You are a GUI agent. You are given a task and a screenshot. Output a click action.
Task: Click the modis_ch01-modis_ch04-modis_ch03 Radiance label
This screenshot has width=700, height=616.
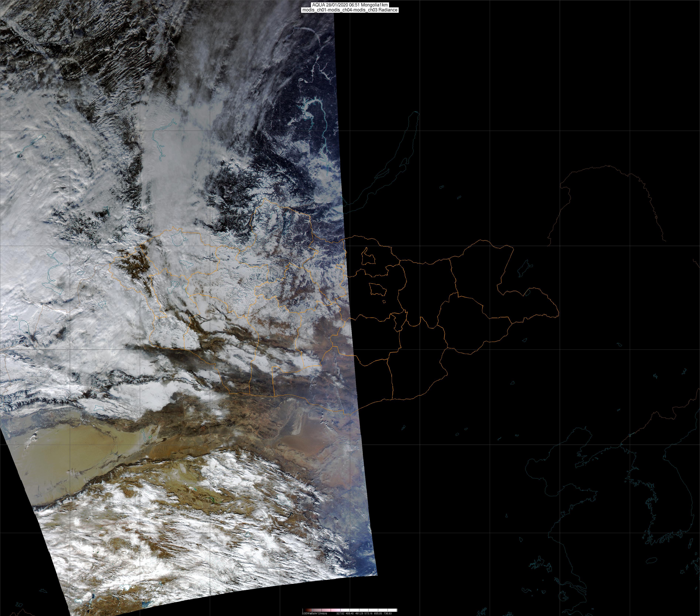point(350,10)
